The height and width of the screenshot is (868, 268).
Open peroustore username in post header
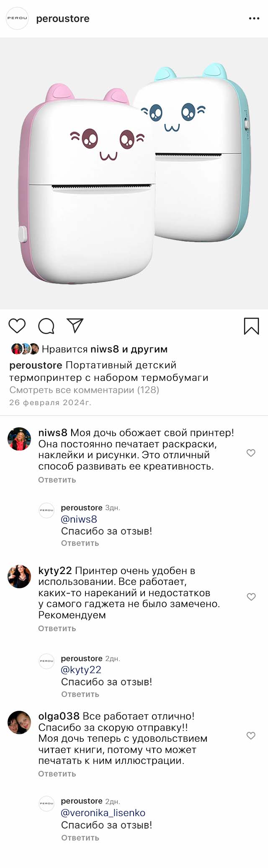(x=63, y=18)
